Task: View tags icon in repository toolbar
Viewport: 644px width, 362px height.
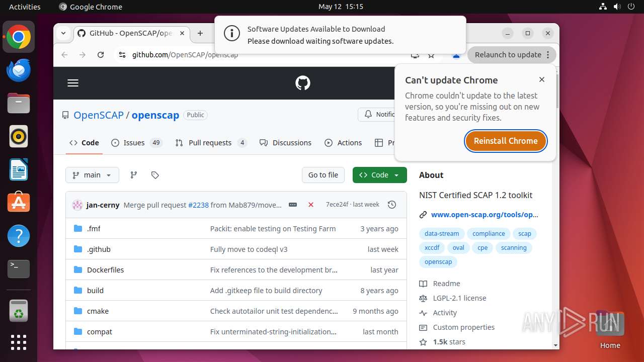Action: (155, 175)
